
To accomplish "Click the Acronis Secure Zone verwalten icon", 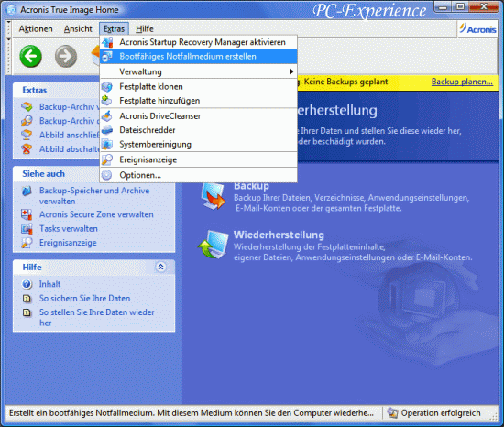I will point(27,214).
